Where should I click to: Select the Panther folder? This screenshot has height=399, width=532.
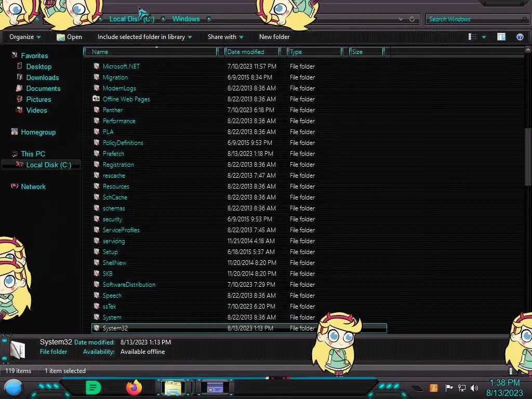click(113, 110)
